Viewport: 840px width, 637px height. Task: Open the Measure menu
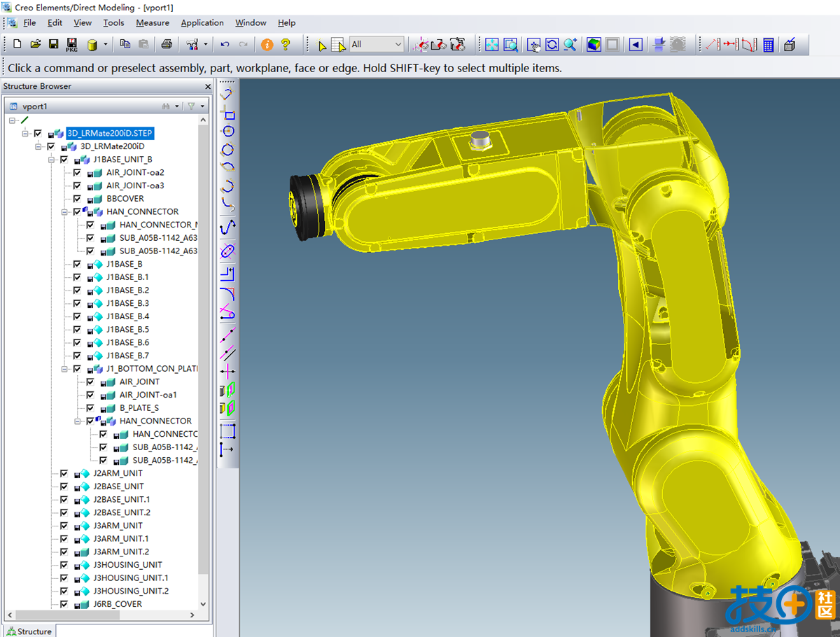153,22
